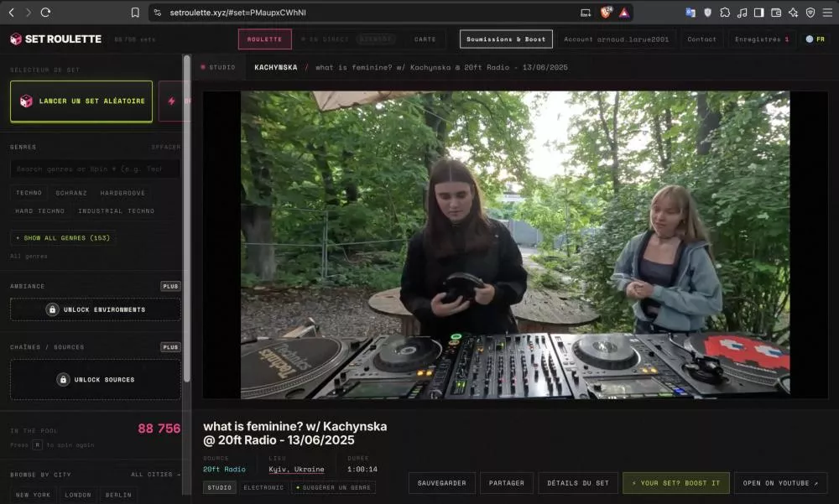Click the Set Roulette dice logo

tap(16, 39)
